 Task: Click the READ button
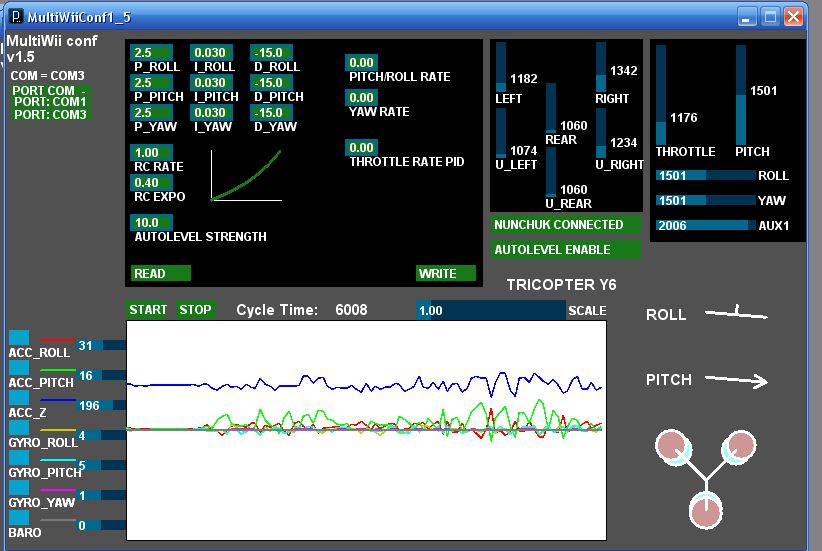point(161,273)
